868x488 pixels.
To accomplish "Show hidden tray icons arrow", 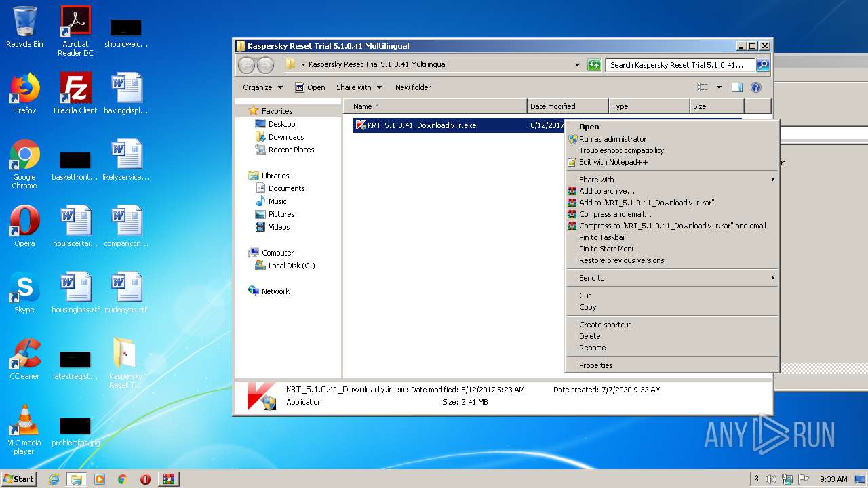I will [x=756, y=479].
